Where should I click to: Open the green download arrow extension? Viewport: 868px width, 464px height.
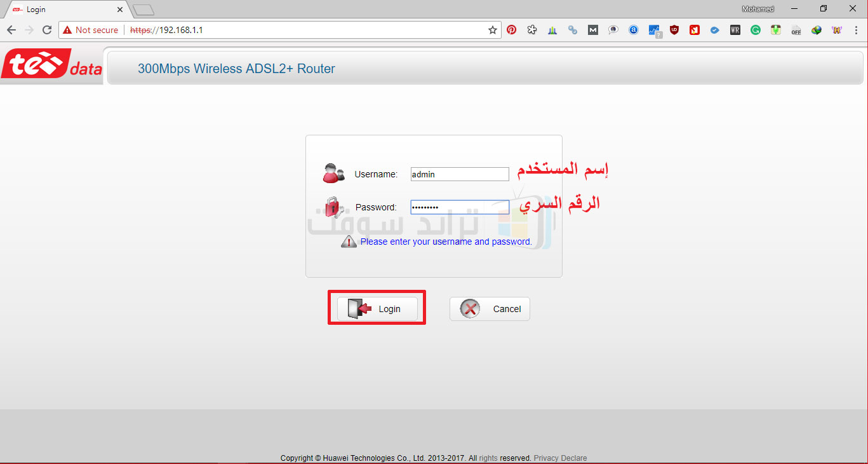776,30
